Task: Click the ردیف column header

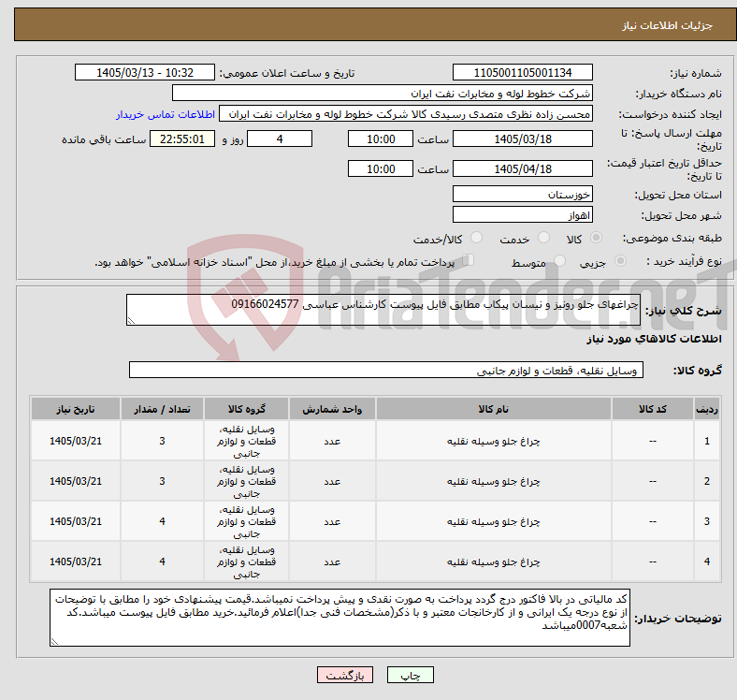Action: pyautogui.click(x=706, y=409)
